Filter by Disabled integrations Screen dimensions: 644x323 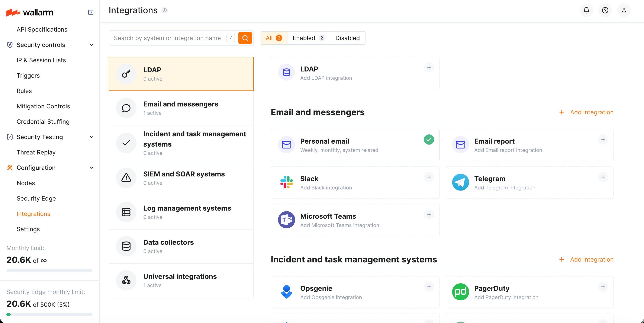[x=347, y=38]
